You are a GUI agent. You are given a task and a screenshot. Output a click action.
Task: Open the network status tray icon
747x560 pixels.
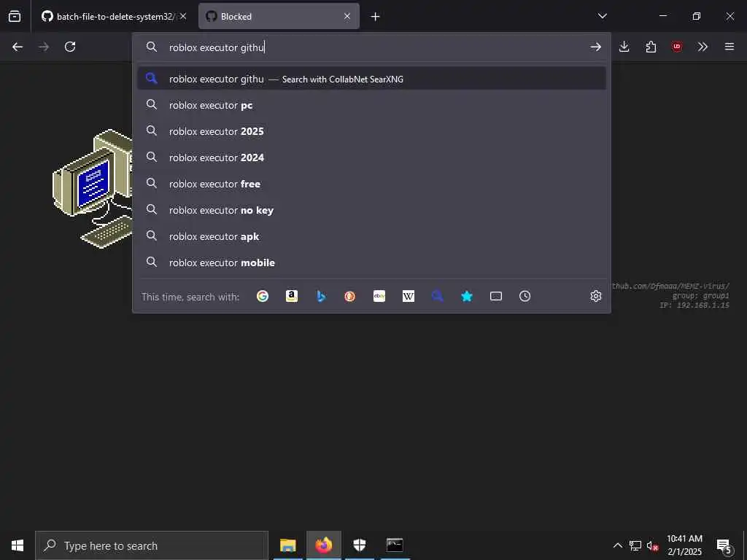coord(635,545)
